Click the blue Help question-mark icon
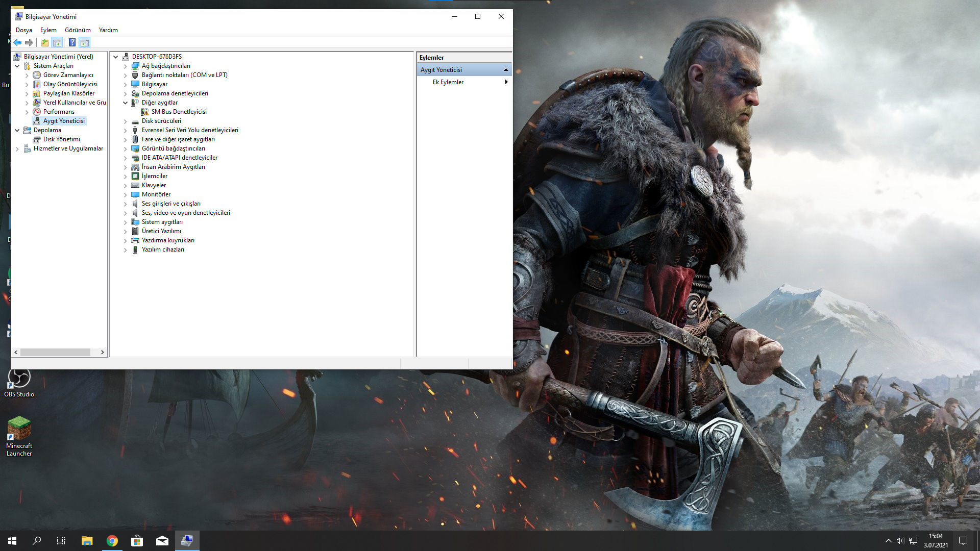 tap(72, 43)
